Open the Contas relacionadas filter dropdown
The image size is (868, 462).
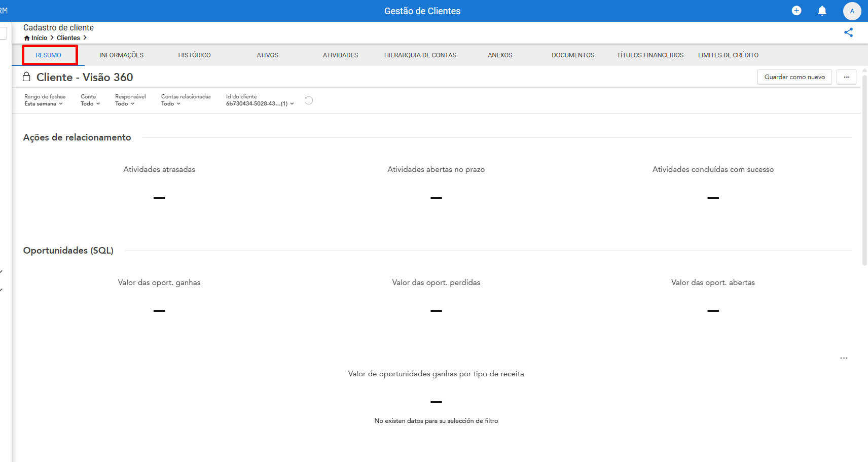pos(186,100)
